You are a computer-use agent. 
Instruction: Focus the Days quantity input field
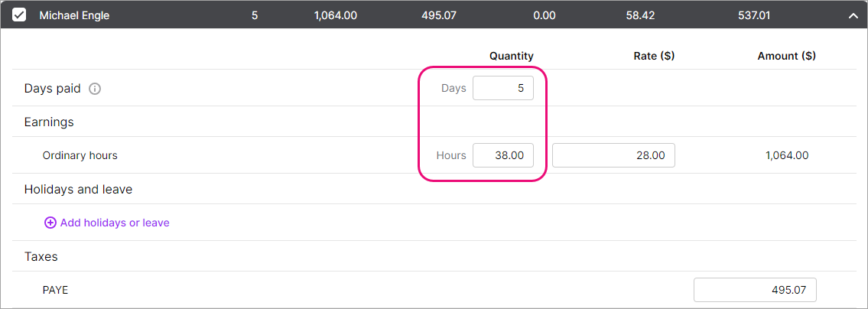tap(503, 89)
